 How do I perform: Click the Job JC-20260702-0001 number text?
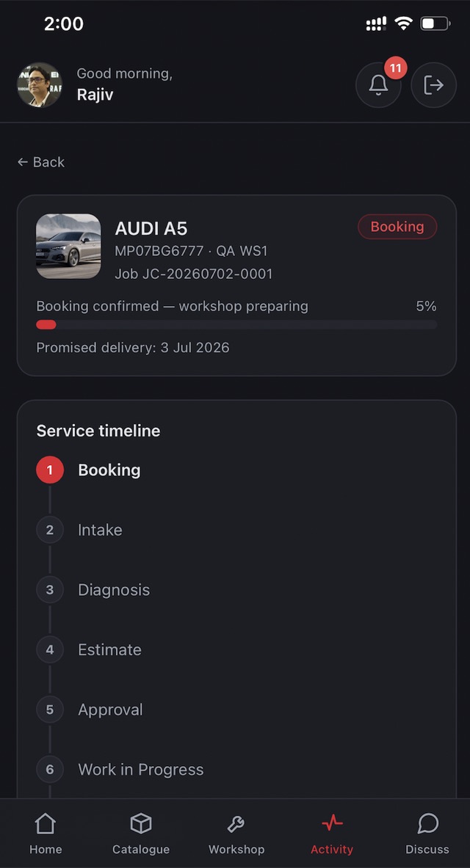point(193,274)
